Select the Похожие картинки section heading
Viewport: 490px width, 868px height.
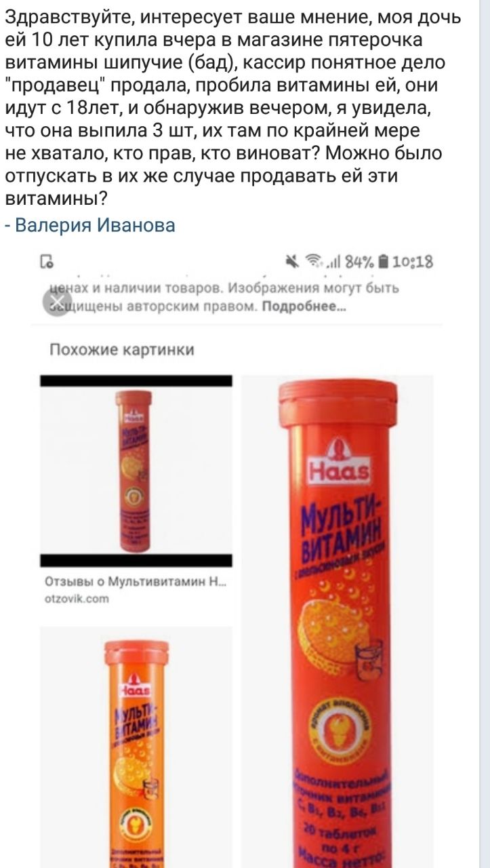[122, 350]
